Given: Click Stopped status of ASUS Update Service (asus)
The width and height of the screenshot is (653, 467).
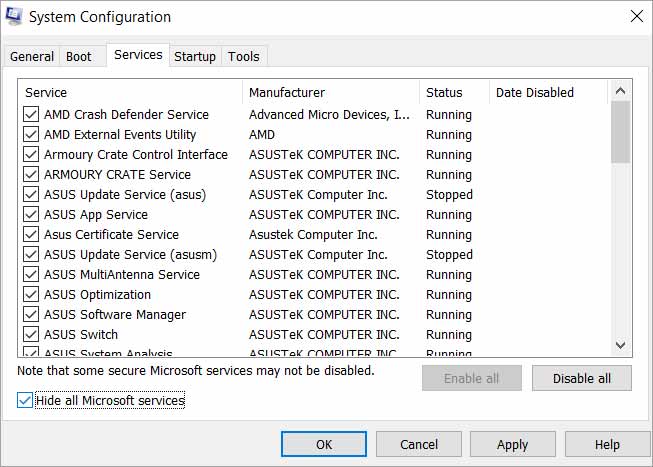Looking at the screenshot, I should pos(449,195).
